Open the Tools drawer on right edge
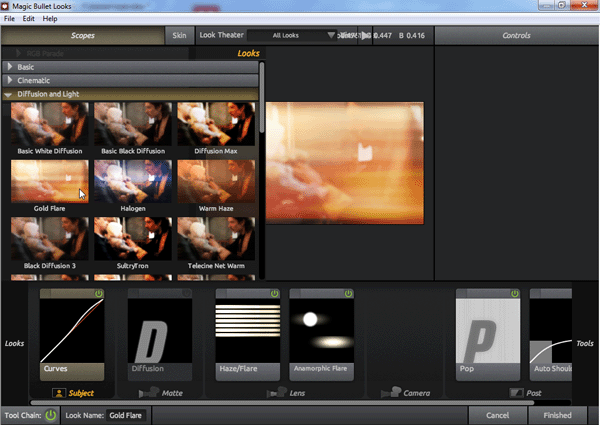Image resolution: width=600 pixels, height=425 pixels. (585, 343)
